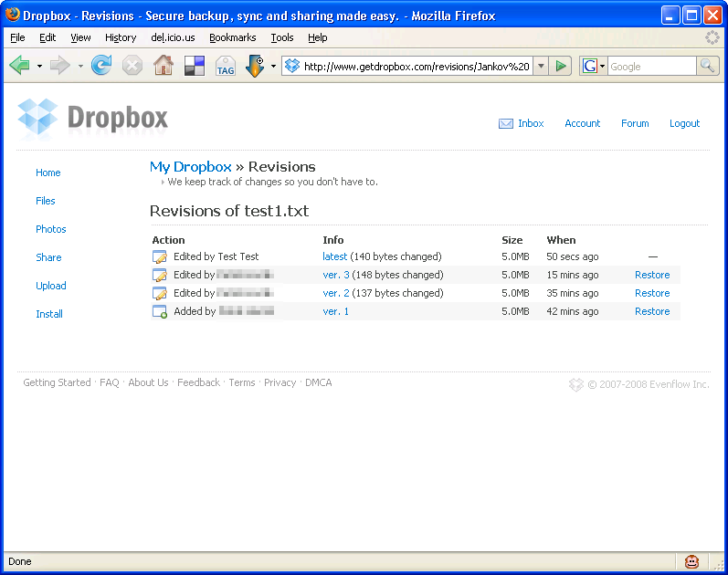The height and width of the screenshot is (575, 728).
Task: Click Share in the sidebar
Action: point(48,257)
